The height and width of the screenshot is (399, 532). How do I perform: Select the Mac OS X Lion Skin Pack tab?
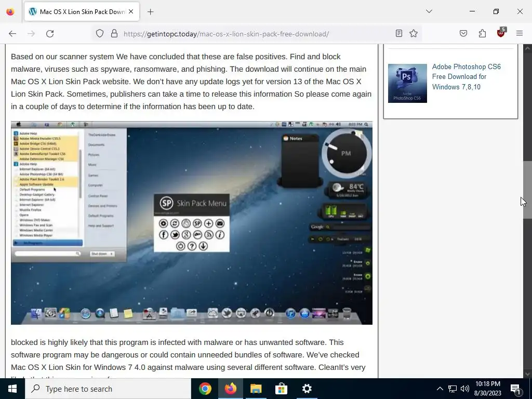[82, 11]
